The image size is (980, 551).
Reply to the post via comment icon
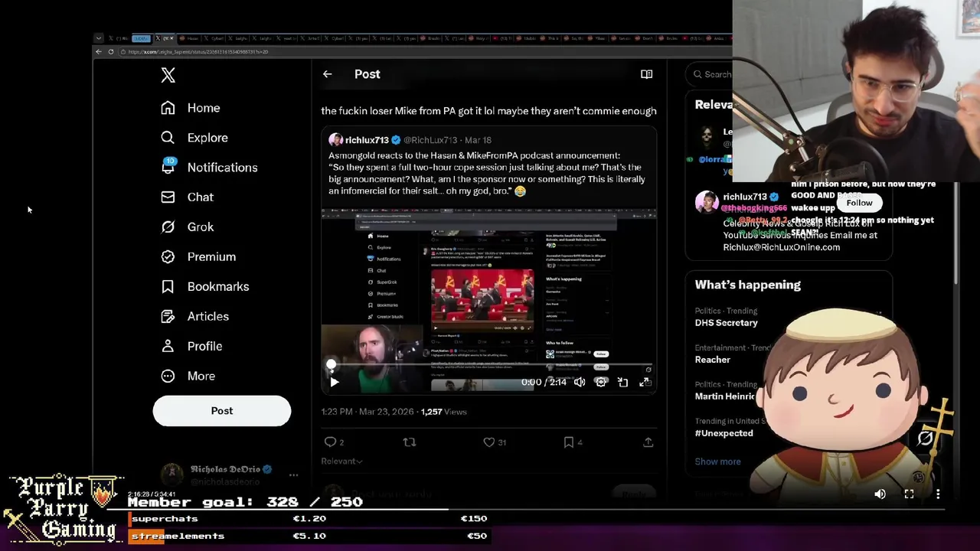331,442
